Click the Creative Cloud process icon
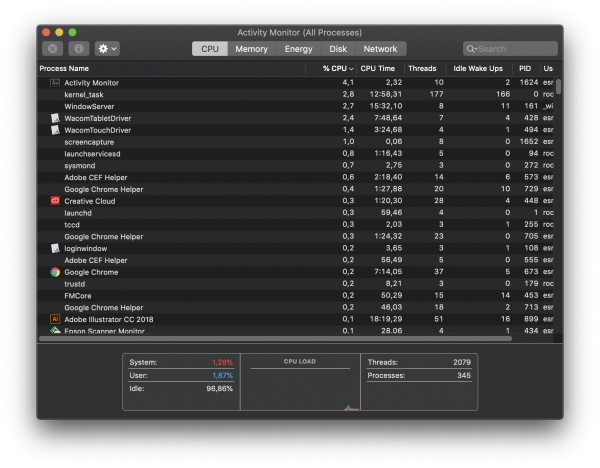The height and width of the screenshot is (468, 600). coord(55,201)
